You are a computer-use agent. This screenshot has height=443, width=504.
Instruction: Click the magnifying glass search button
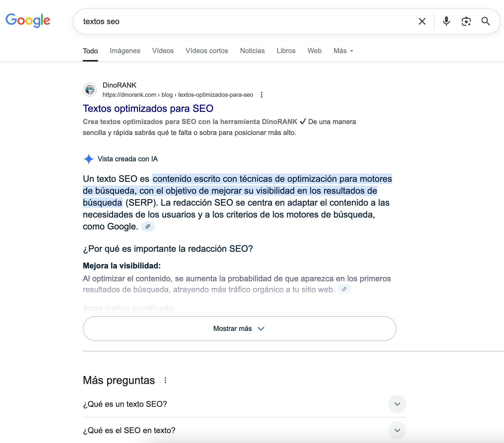(485, 21)
